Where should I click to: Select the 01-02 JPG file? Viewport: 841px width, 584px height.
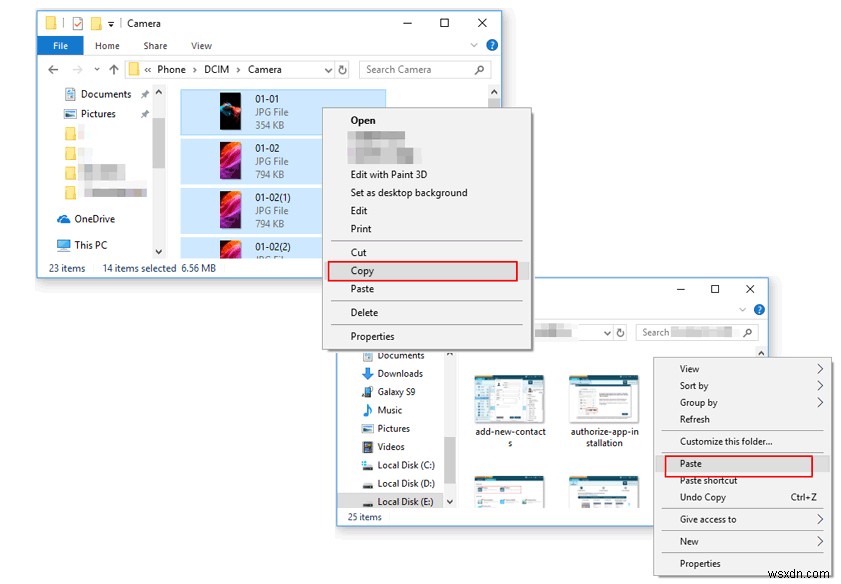252,161
